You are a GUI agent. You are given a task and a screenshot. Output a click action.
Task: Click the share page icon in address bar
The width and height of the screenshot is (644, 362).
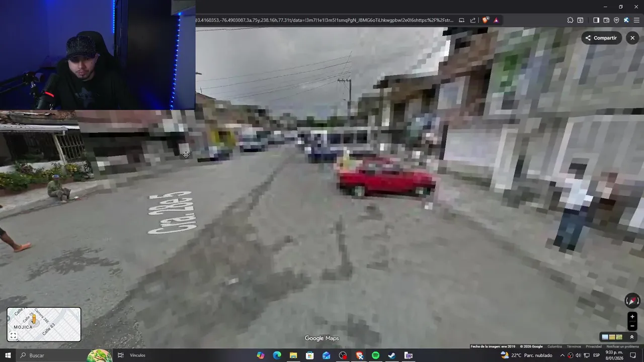point(473,20)
